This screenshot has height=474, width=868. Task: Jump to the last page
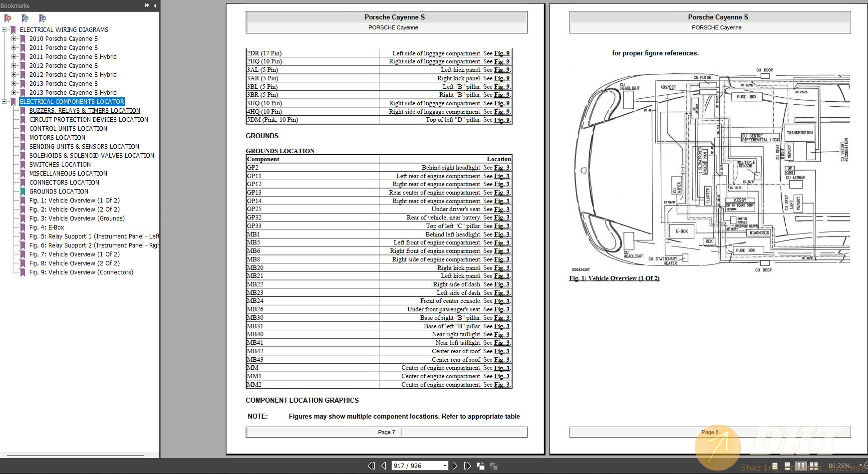point(467,466)
